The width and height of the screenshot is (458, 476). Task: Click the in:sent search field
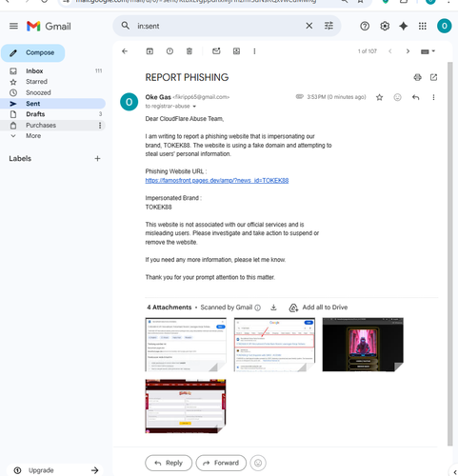pos(219,26)
